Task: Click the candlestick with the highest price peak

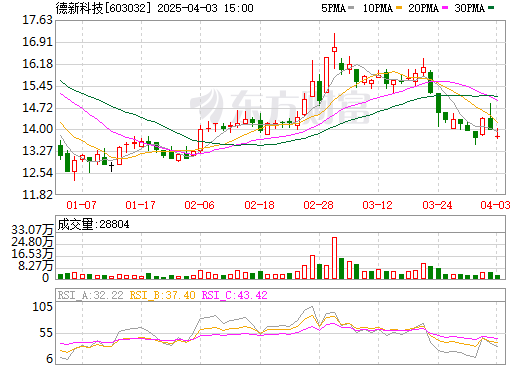Action: click(334, 51)
